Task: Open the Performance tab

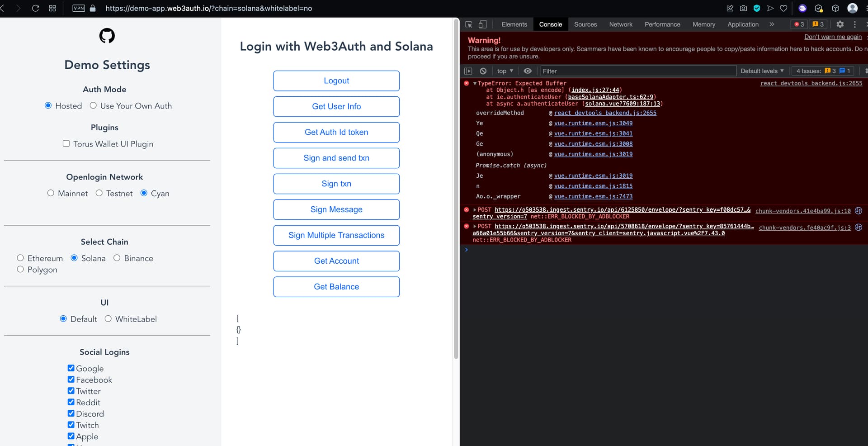Action: coord(662,24)
